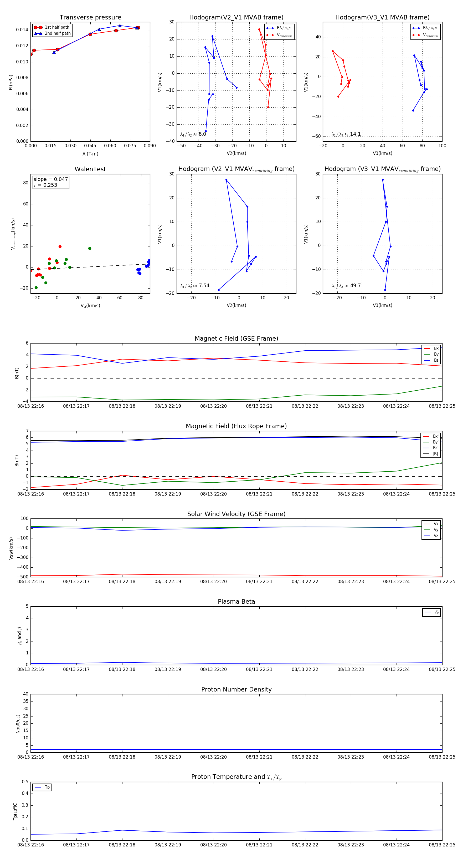Click the "Magnetic Field (Flux Rope Frame)" title
The width and height of the screenshot is (473, 868).
pyautogui.click(x=236, y=426)
